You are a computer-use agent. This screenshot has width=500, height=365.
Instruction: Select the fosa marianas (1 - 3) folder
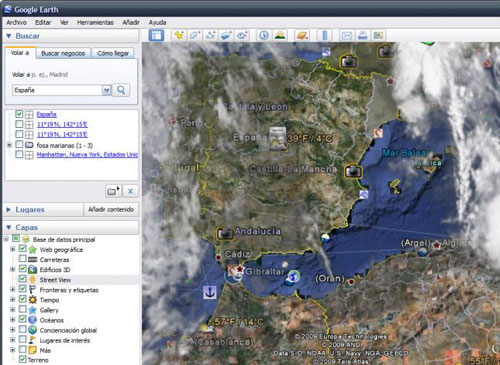[65, 145]
